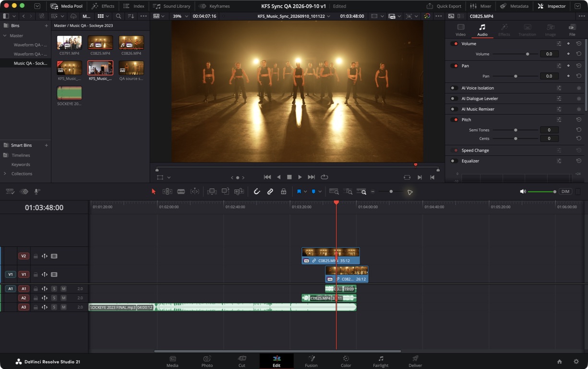Click Loop playback control in viewer
This screenshot has height=369, width=588.
click(324, 177)
